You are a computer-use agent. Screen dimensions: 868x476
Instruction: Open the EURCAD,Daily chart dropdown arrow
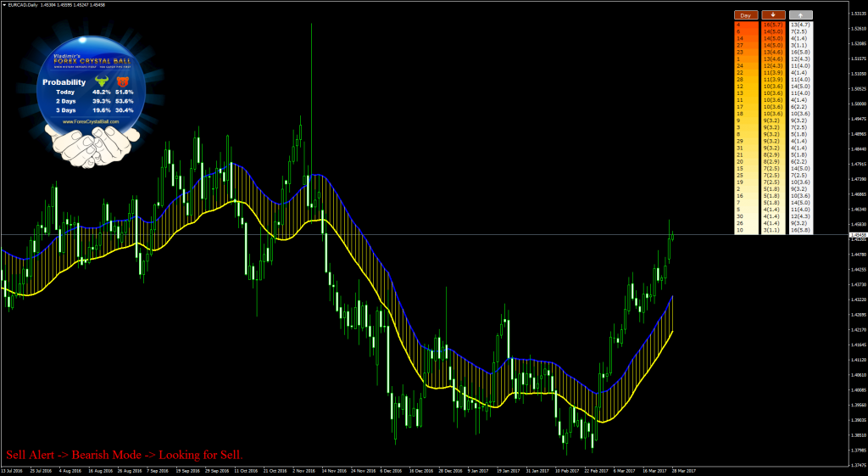click(4, 4)
